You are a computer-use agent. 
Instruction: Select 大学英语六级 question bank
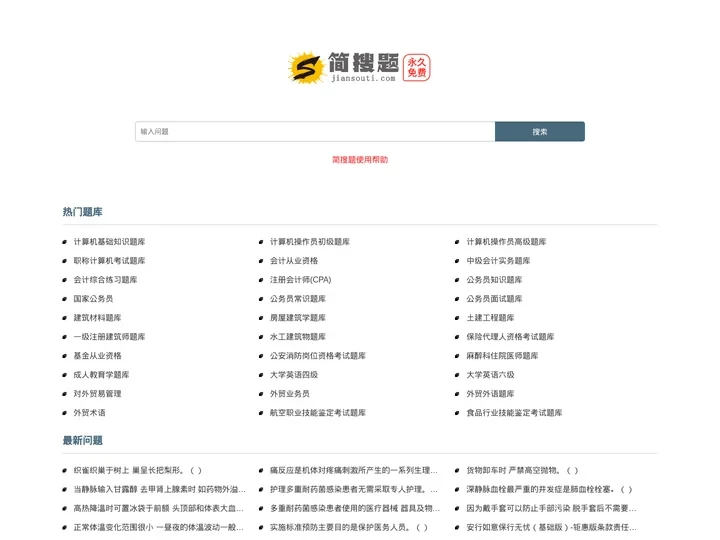(x=490, y=375)
